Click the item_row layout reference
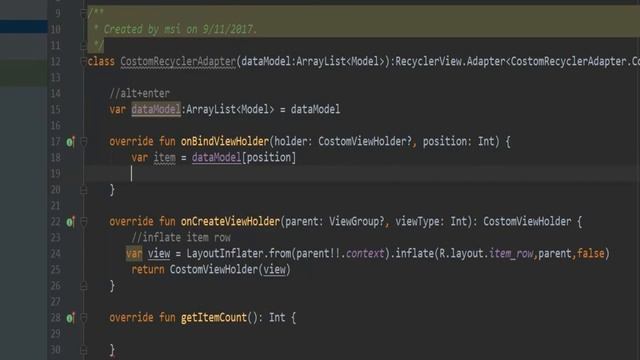Image resolution: width=640 pixels, height=360 pixels. [511, 253]
